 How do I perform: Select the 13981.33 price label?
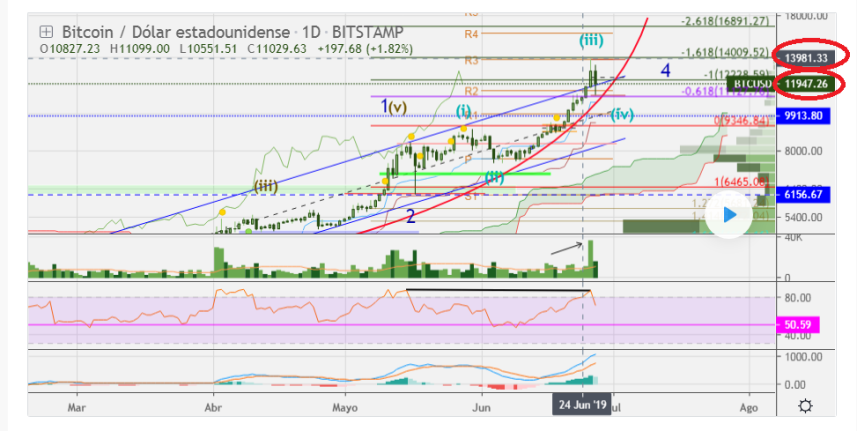tap(806, 58)
